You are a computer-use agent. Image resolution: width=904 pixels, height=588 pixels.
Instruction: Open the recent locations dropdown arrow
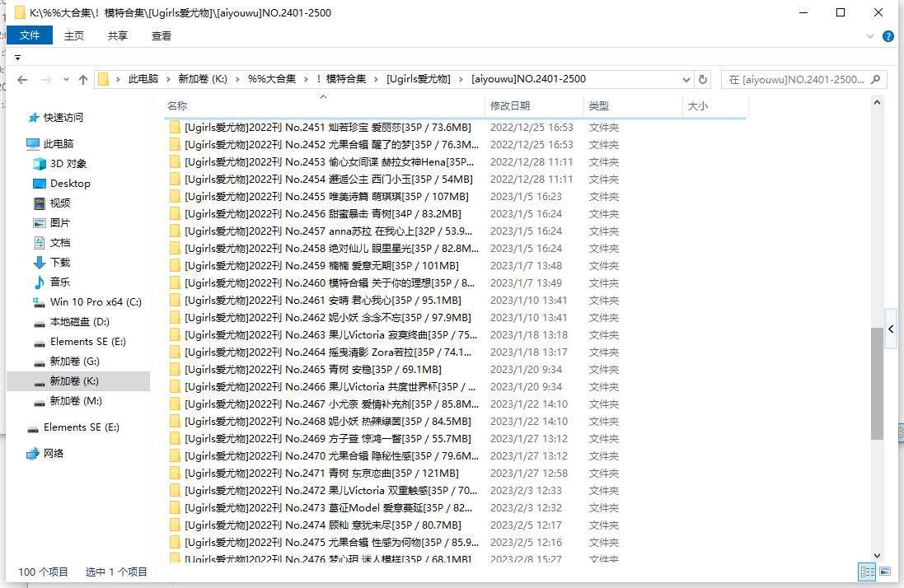pyautogui.click(x=66, y=80)
